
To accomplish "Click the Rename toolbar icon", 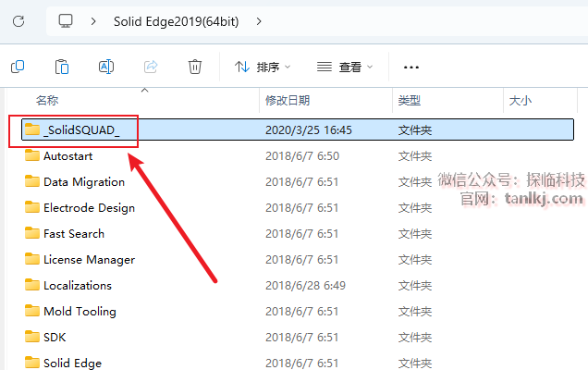I will coord(106,67).
